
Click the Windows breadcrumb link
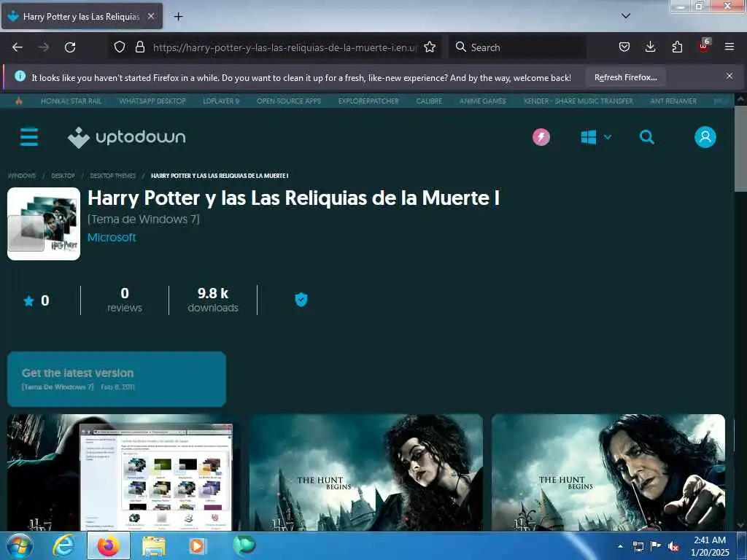[x=22, y=176]
